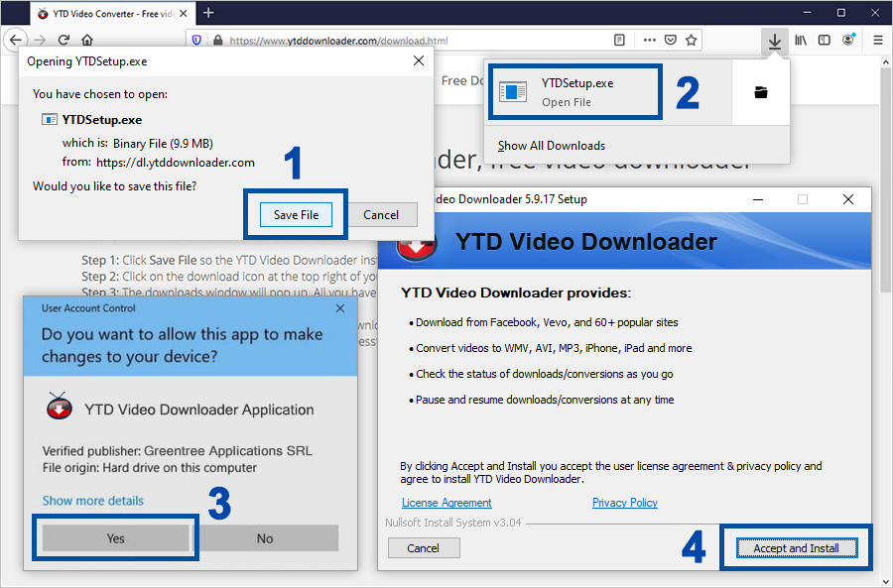Open the page actions three-dot menu
This screenshot has width=893, height=588.
649,40
